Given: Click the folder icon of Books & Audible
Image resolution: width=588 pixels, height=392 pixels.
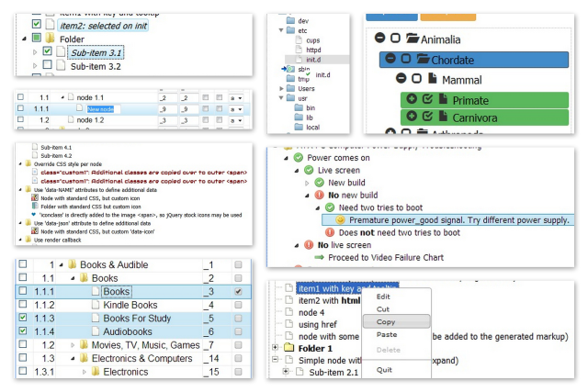Looking at the screenshot, I should click(x=72, y=264).
